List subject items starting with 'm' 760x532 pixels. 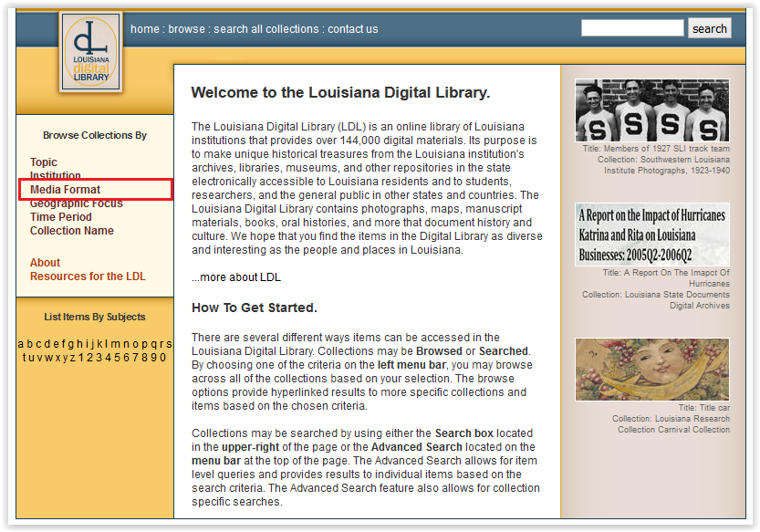pos(115,344)
